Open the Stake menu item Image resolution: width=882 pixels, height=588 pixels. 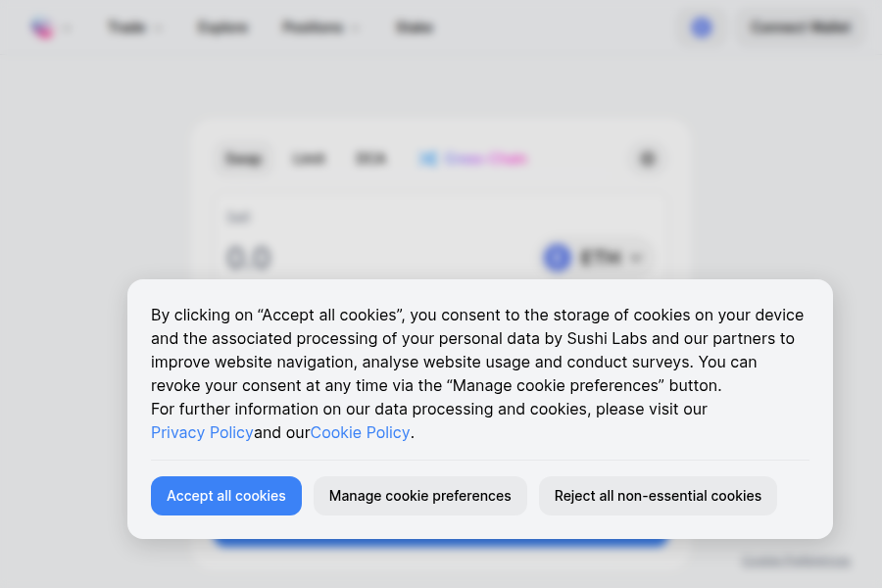414,27
